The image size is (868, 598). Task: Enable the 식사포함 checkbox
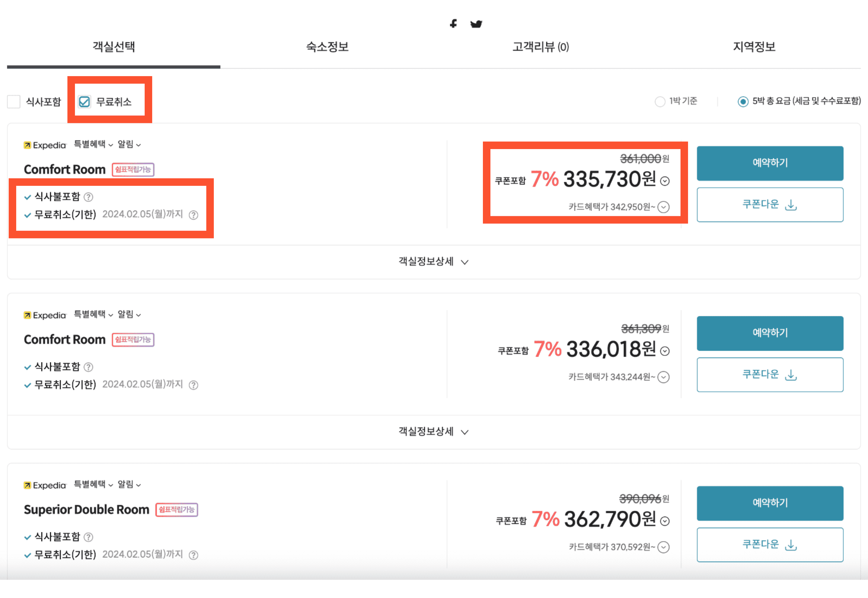tap(14, 102)
